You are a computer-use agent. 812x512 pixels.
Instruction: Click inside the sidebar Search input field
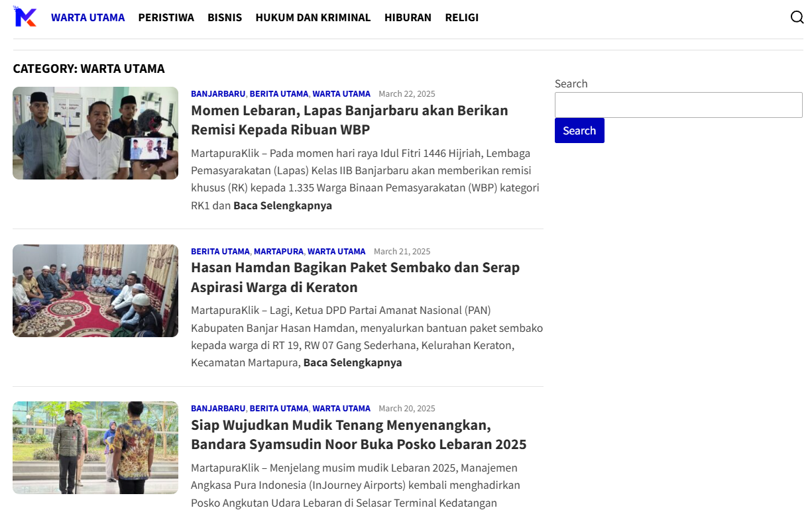coord(678,105)
